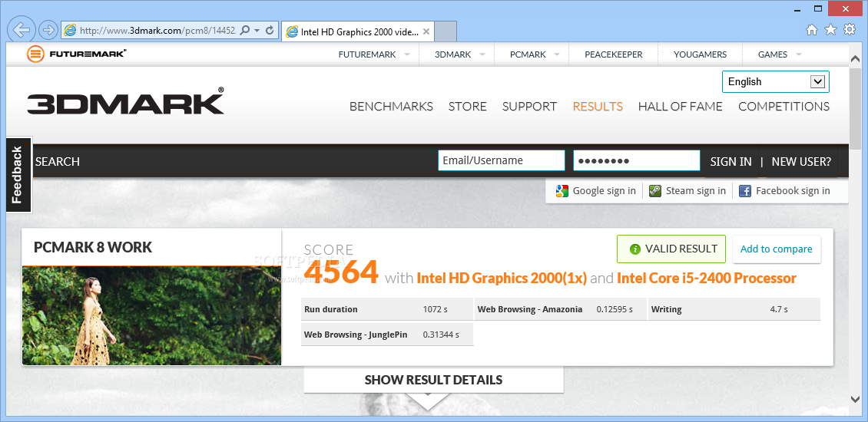Click the green valid result info icon
The width and height of the screenshot is (868, 422).
635,249
